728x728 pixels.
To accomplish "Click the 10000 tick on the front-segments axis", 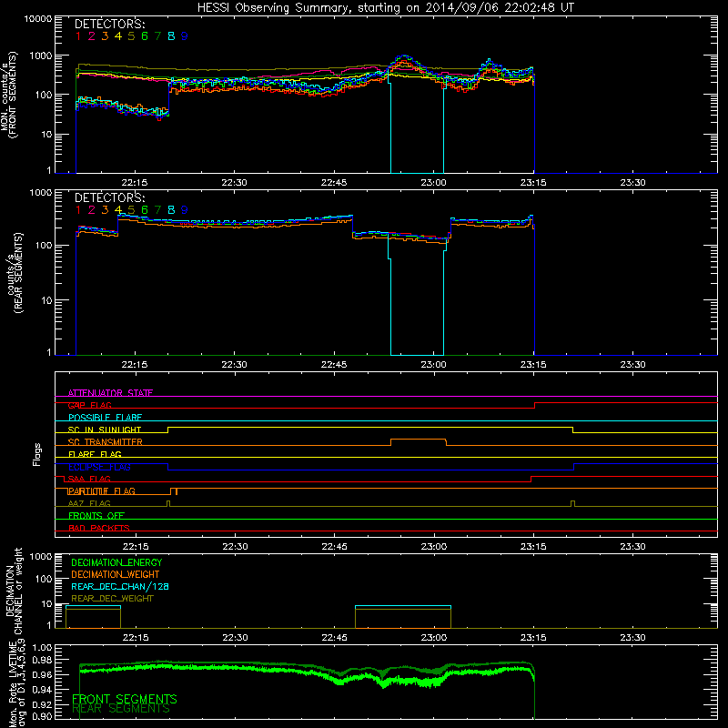I will [x=37, y=18].
